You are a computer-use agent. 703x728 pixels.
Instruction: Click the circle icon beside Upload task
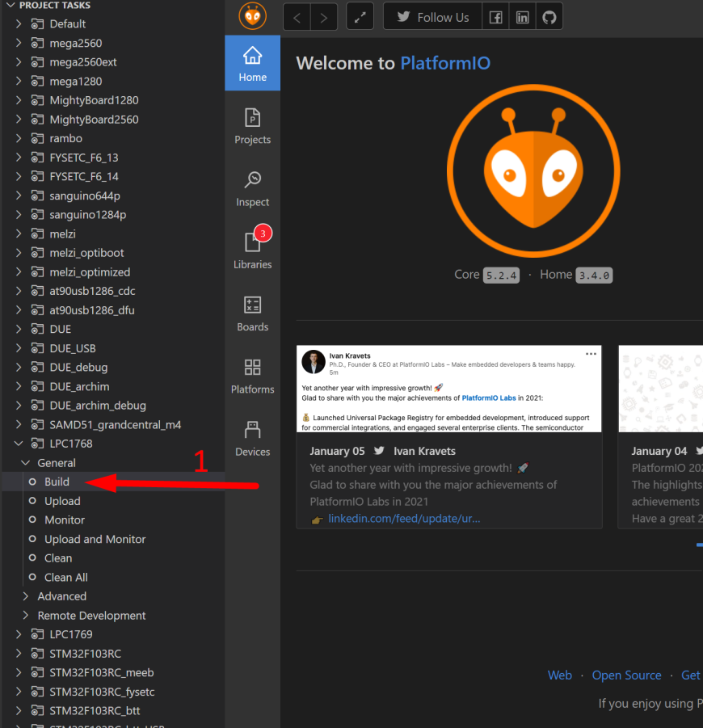pyautogui.click(x=32, y=500)
